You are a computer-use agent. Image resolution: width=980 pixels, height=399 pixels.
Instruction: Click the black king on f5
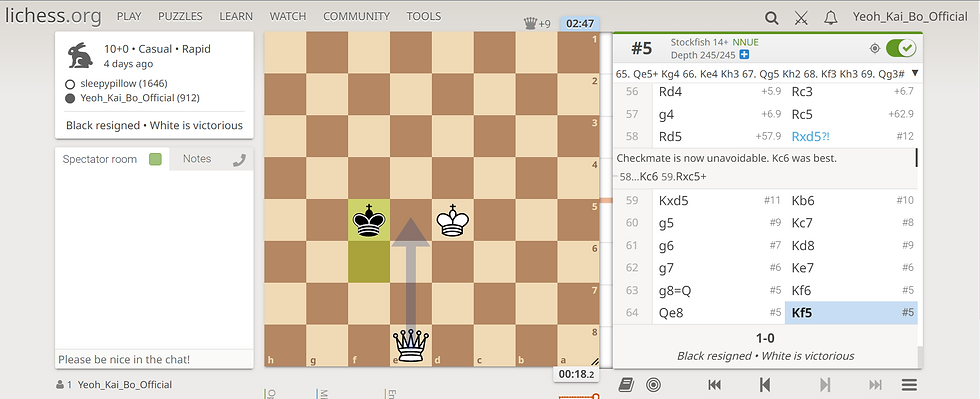point(369,220)
